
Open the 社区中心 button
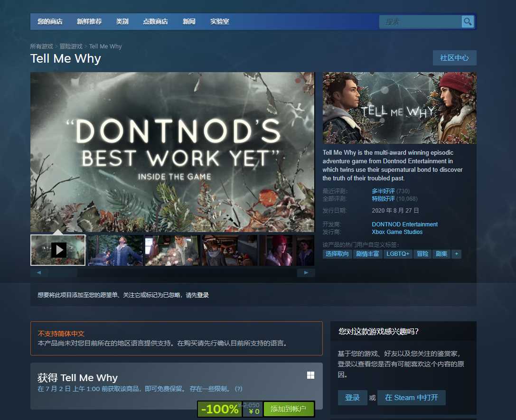454,58
